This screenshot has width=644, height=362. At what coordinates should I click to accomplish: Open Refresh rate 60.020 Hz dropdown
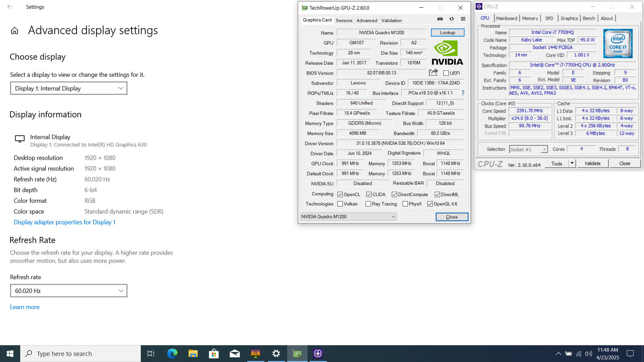[x=69, y=290]
